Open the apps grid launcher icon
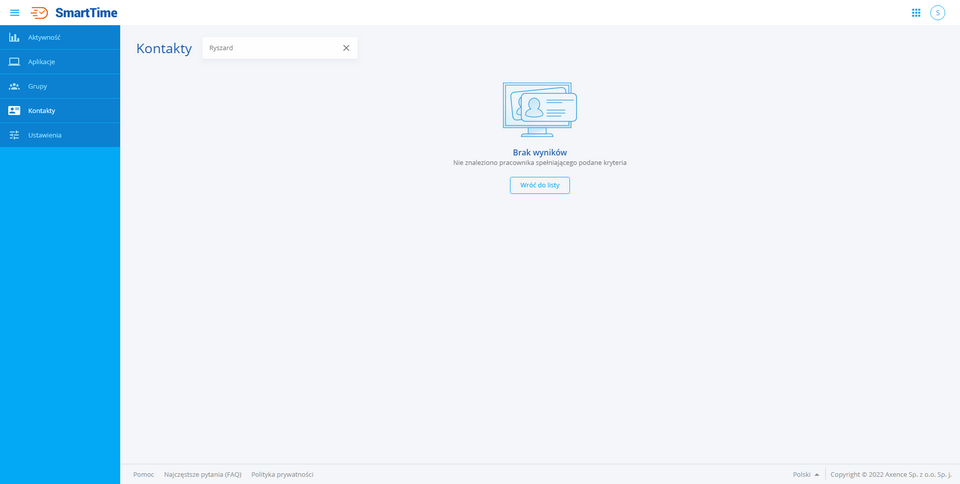 916,13
